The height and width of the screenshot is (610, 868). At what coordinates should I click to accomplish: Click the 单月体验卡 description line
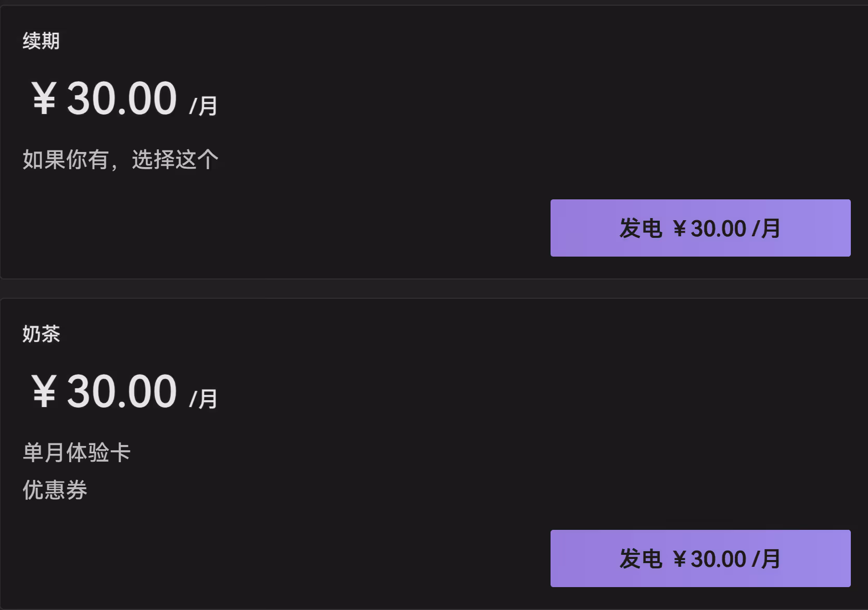click(76, 452)
